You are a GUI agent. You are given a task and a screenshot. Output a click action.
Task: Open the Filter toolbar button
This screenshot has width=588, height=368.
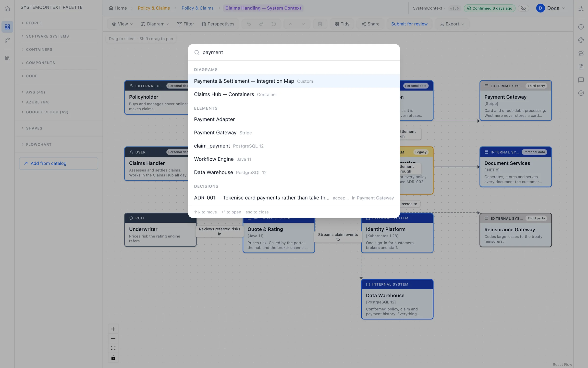click(185, 24)
